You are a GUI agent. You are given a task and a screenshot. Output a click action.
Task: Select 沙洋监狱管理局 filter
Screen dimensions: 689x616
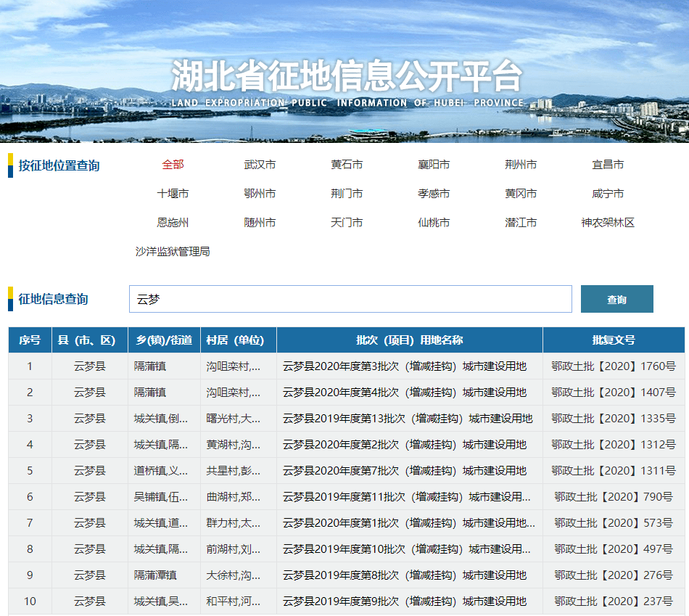pos(173,252)
